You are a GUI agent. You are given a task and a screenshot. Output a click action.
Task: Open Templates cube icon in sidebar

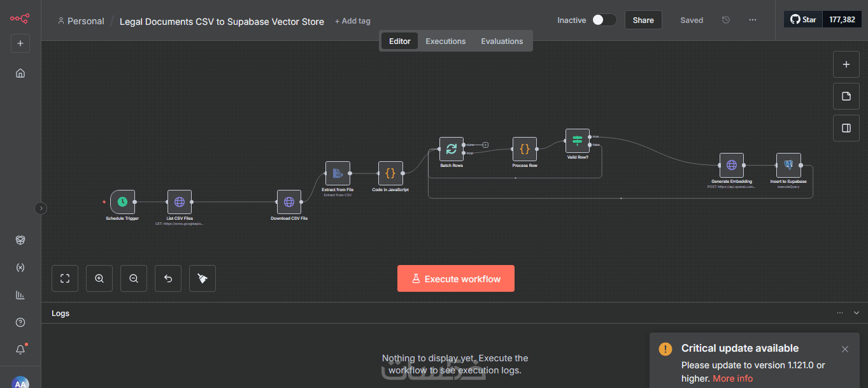[20, 240]
